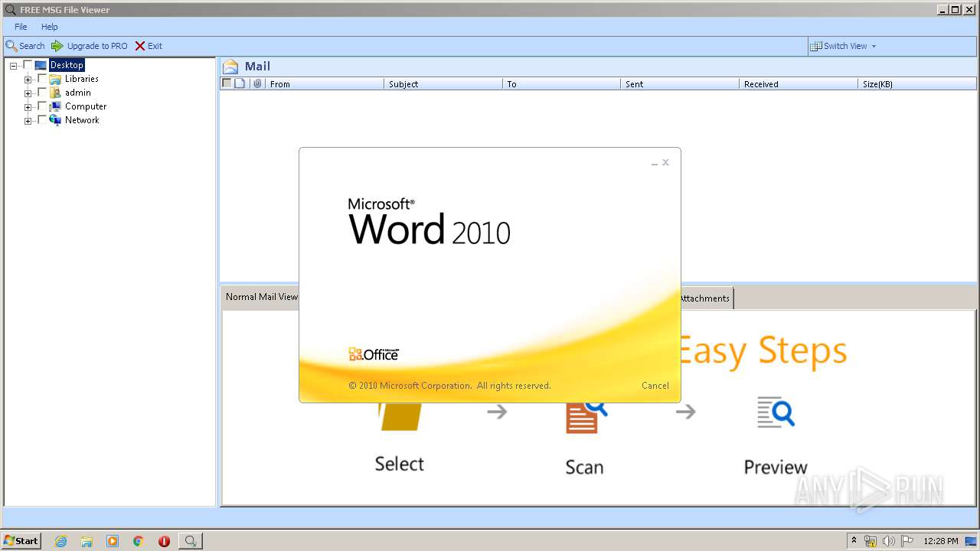Click the Desktop monitor icon in the tree
Image resolution: width=980 pixels, height=551 pixels.
pos(41,65)
